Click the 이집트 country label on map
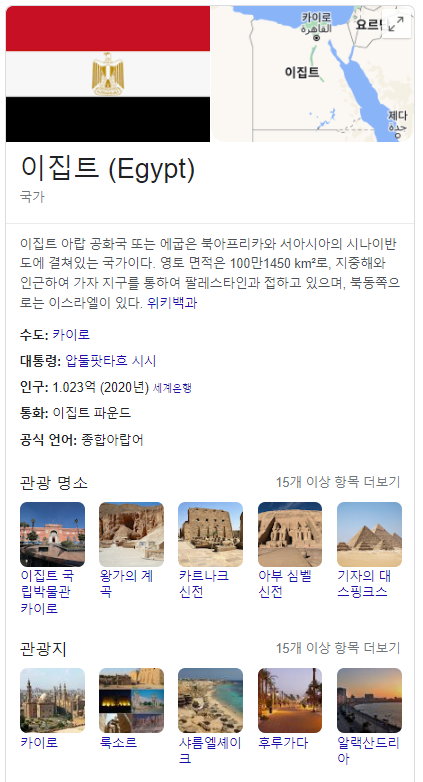 [302, 72]
